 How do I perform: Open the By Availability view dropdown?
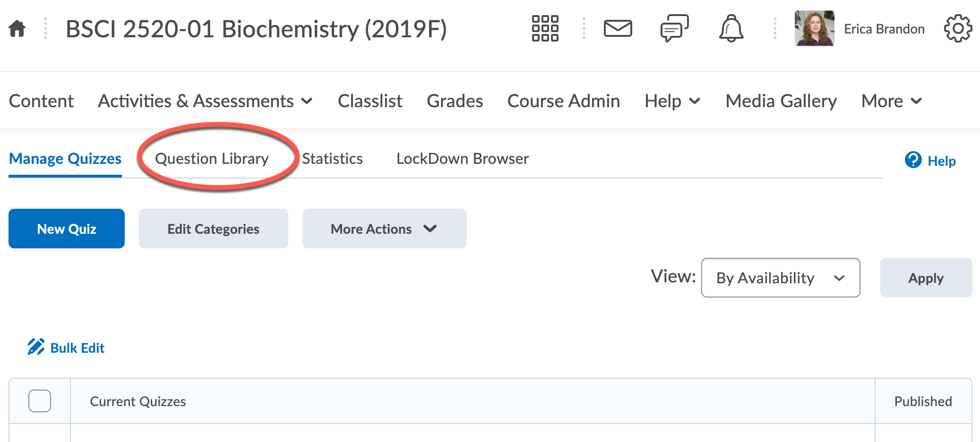pos(780,278)
